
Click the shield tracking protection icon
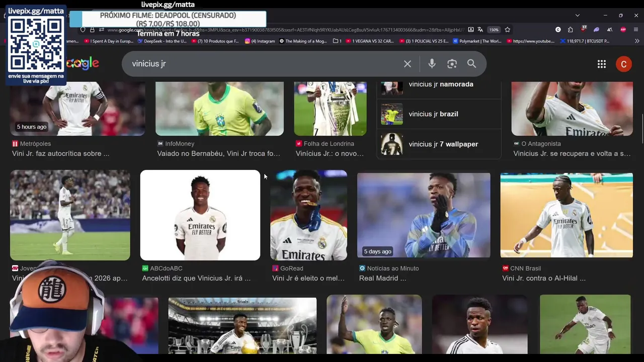point(83,30)
